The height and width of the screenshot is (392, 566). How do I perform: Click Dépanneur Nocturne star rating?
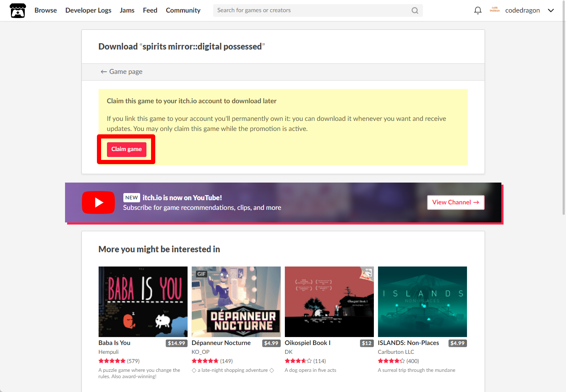205,361
